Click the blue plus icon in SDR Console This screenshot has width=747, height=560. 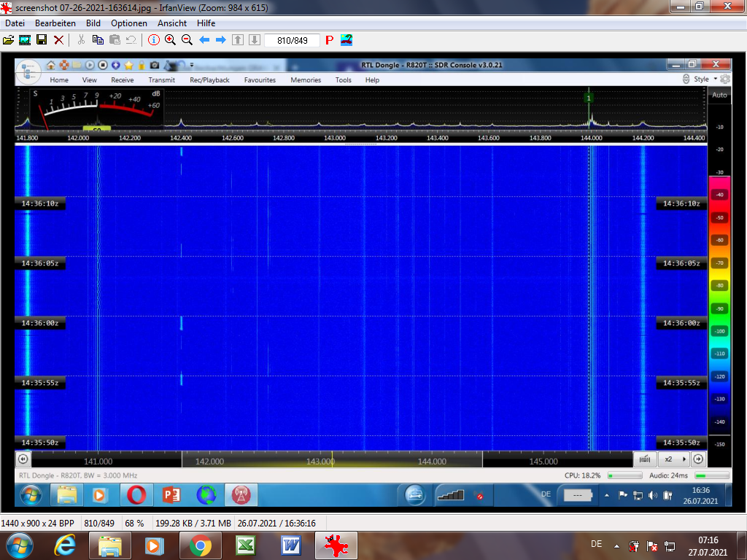click(115, 65)
